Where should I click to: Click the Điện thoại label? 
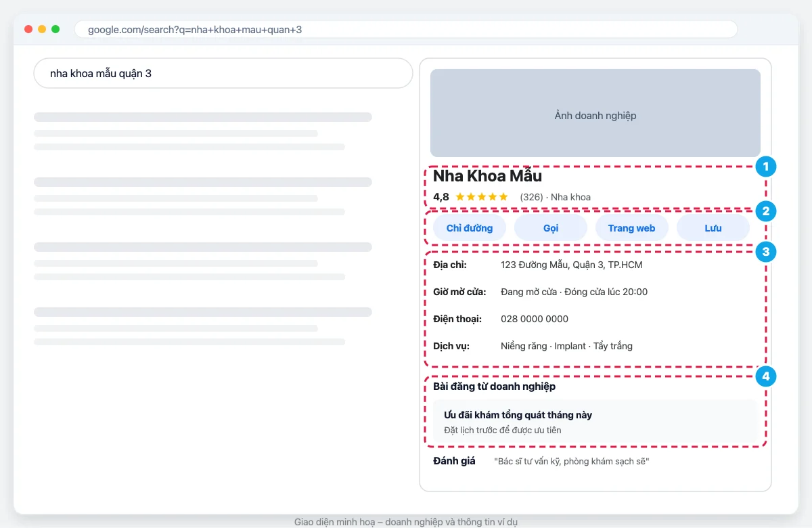click(x=457, y=319)
